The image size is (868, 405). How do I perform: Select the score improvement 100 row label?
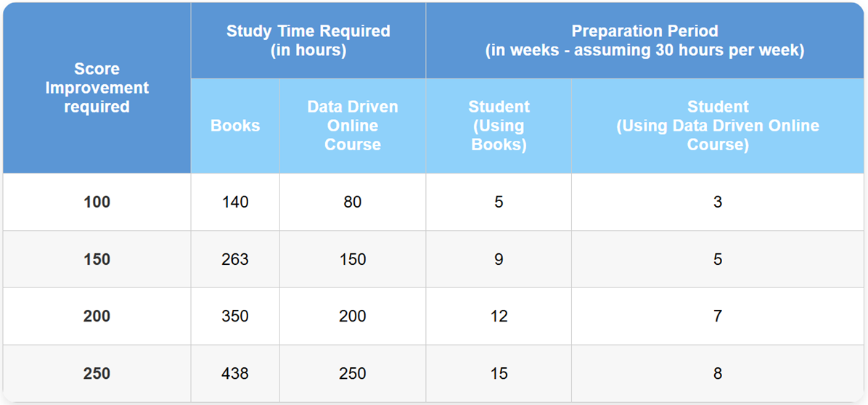97,202
